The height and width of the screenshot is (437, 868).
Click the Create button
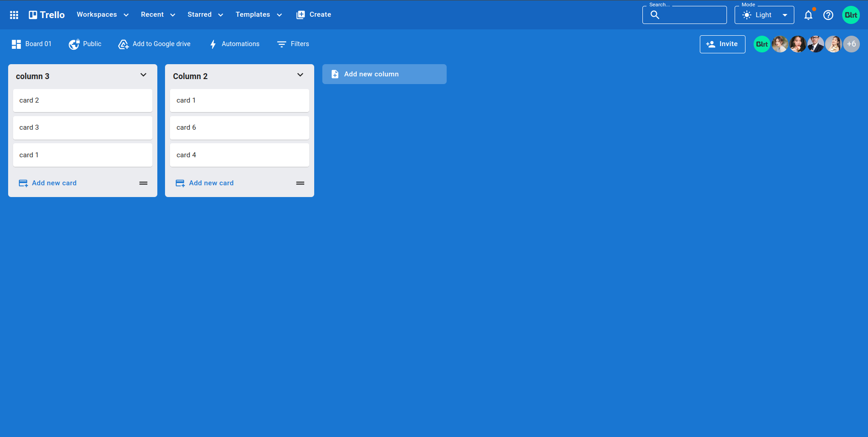[x=314, y=14]
